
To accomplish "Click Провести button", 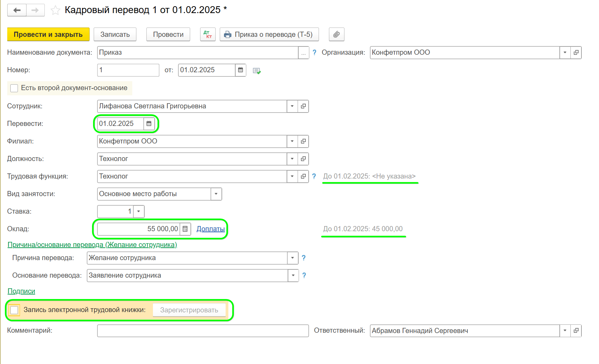I will point(168,34).
